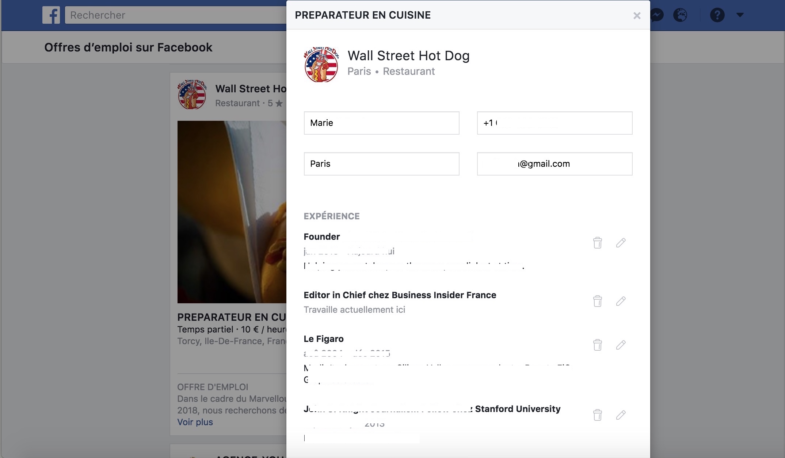Close the PREPARATEUR EN CUISINE dialog
Screen dimensions: 785x458
point(637,16)
